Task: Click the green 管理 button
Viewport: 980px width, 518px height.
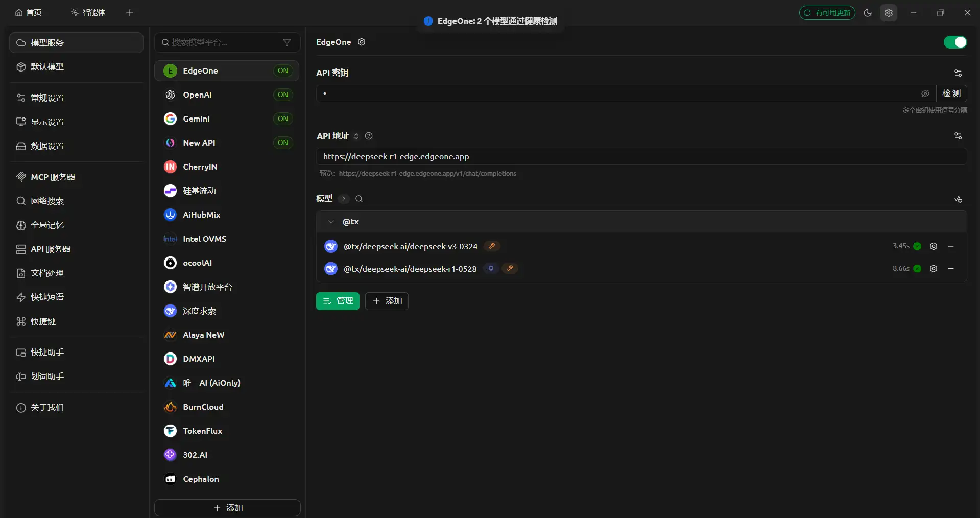Action: click(x=338, y=301)
